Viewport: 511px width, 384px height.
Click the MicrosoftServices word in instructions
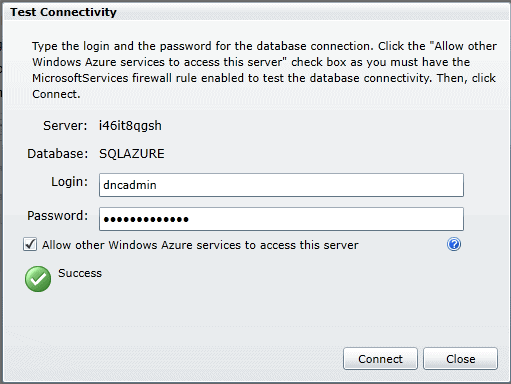point(80,78)
